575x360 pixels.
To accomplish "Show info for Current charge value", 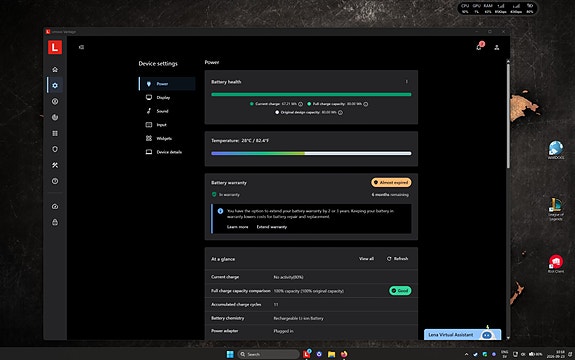I will (301, 104).
